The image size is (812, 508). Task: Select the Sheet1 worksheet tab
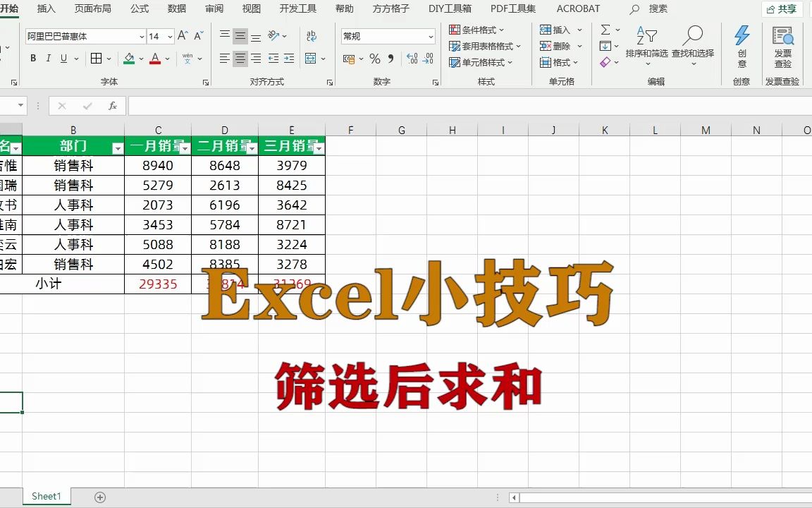point(47,496)
